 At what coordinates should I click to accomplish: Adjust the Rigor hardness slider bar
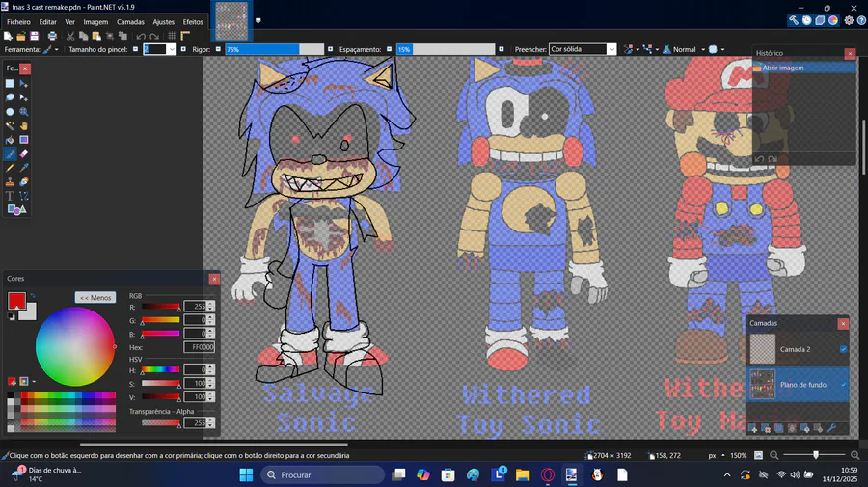click(x=274, y=50)
